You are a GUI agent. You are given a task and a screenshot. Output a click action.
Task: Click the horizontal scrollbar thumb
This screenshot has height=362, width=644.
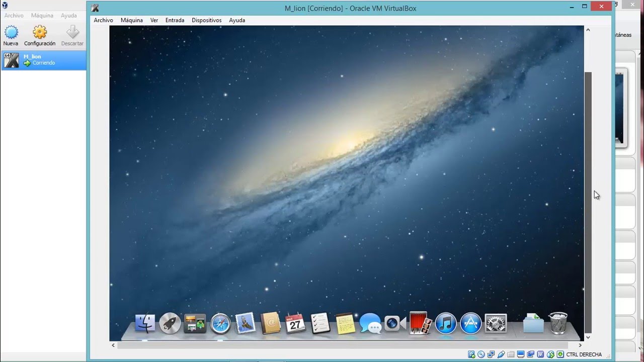(x=342, y=345)
